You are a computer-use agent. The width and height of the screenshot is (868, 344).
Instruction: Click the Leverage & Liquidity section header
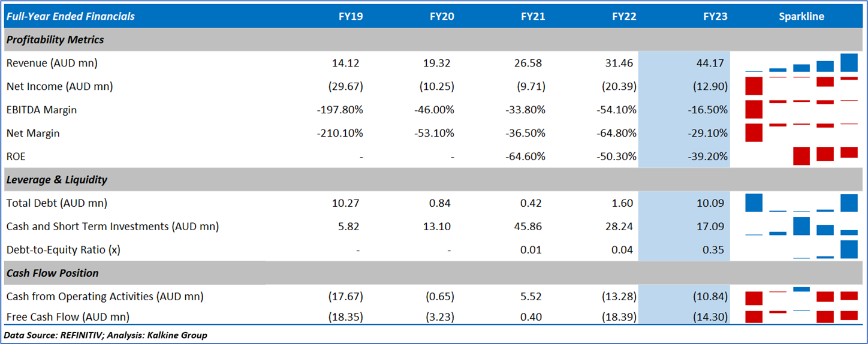[x=57, y=180]
